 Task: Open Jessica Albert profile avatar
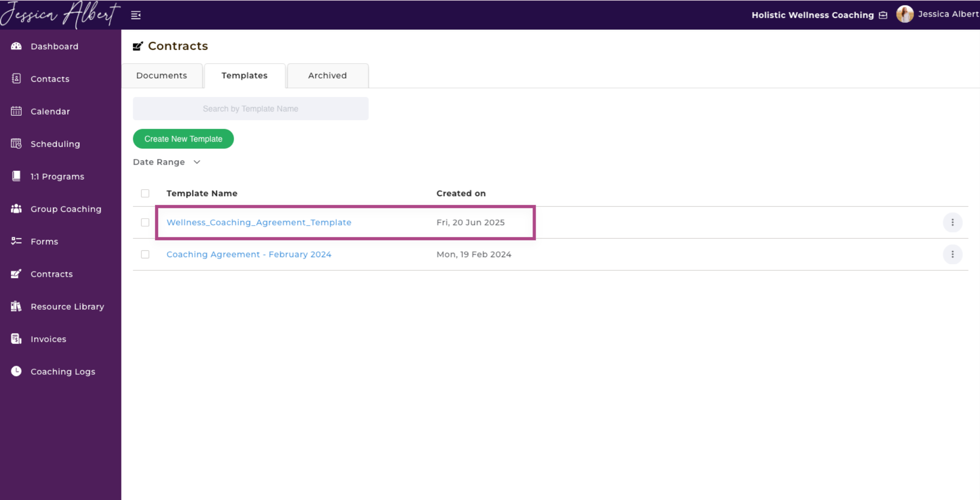tap(905, 14)
